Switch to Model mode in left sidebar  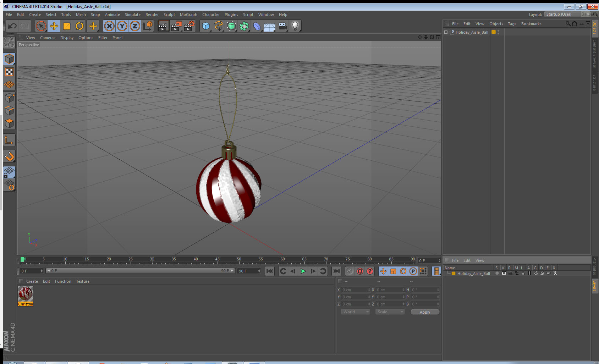(9, 59)
